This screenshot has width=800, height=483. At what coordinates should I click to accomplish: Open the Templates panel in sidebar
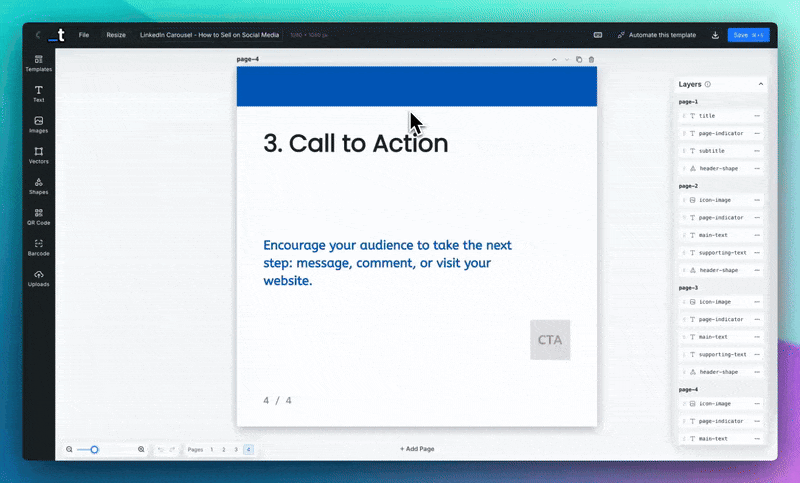(38, 64)
